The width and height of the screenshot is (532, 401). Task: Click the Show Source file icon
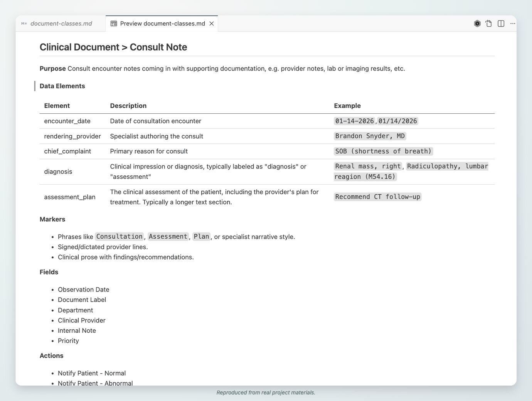[x=489, y=24]
